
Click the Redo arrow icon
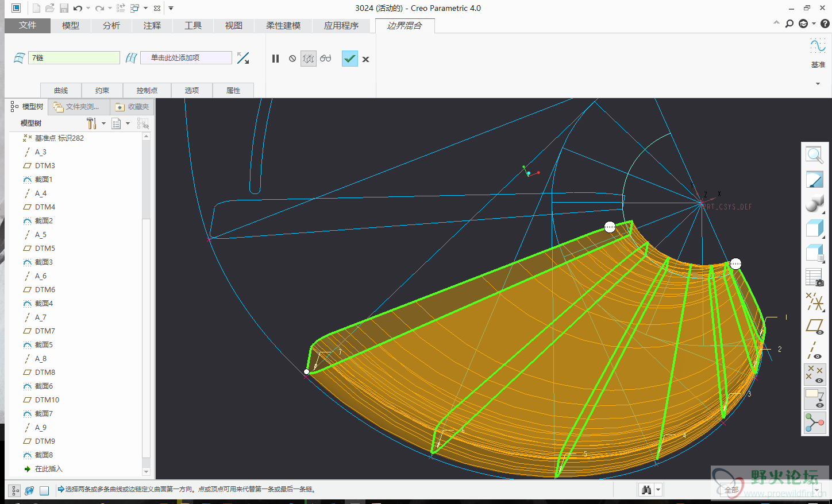99,8
